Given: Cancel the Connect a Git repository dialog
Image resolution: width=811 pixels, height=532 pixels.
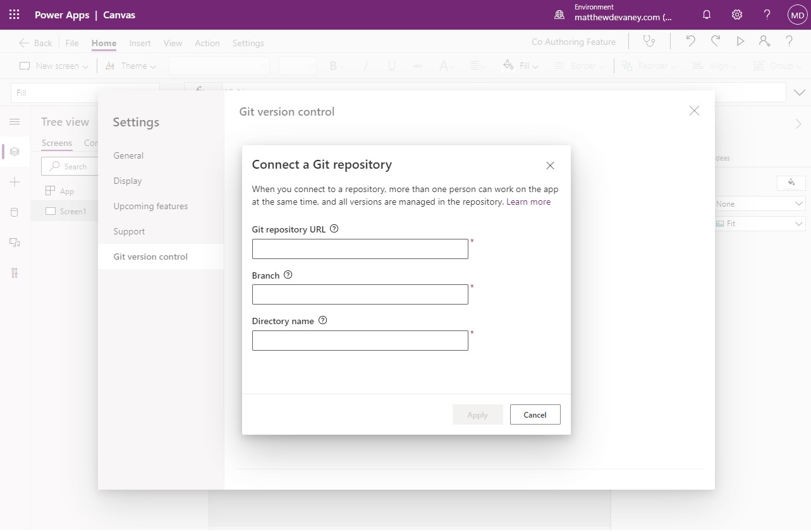Looking at the screenshot, I should pyautogui.click(x=535, y=414).
